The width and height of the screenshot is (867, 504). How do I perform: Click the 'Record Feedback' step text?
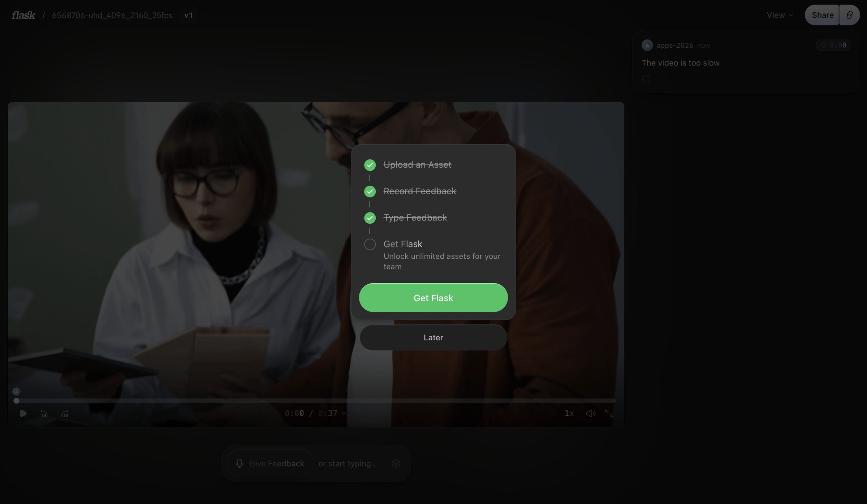[420, 191]
